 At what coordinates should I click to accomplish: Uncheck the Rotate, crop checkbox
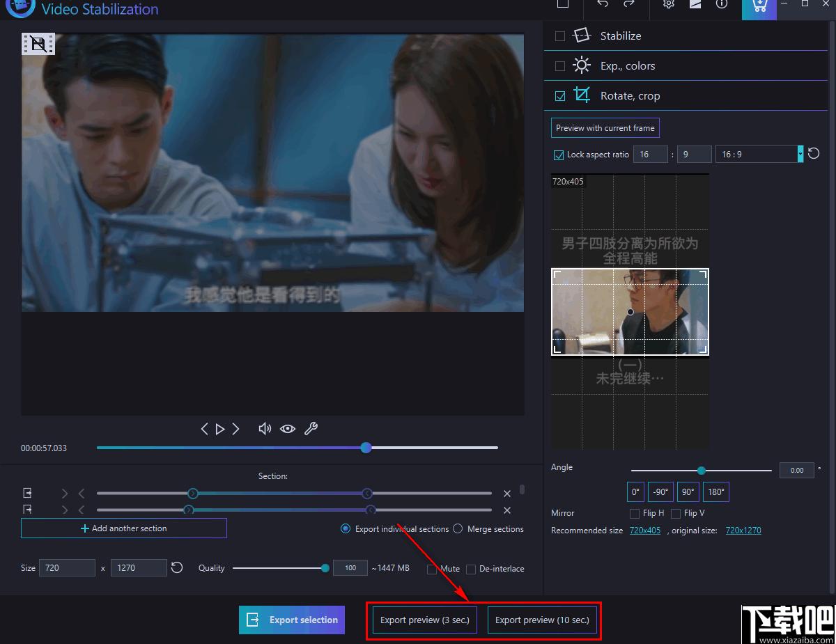coord(560,96)
